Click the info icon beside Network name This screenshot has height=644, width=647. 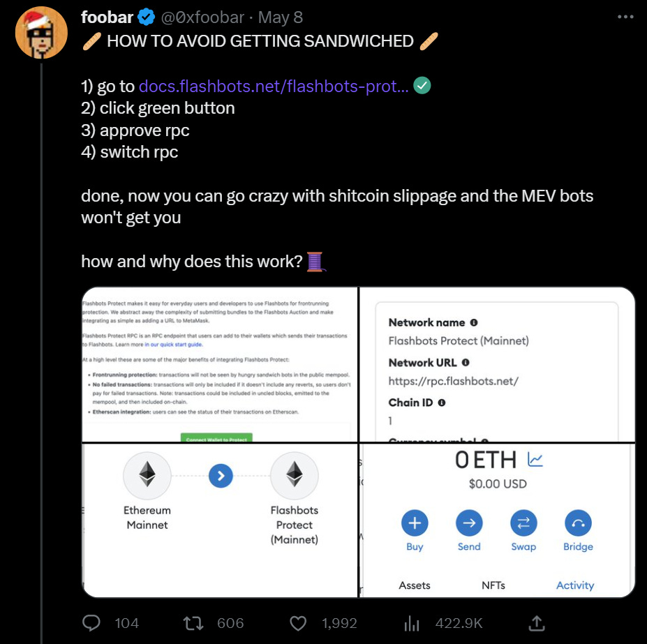point(474,323)
